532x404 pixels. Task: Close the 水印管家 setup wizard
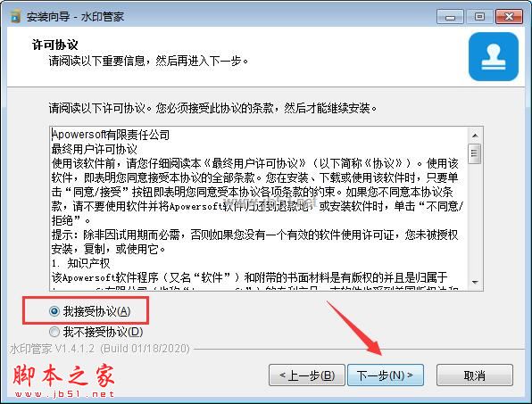click(x=509, y=17)
